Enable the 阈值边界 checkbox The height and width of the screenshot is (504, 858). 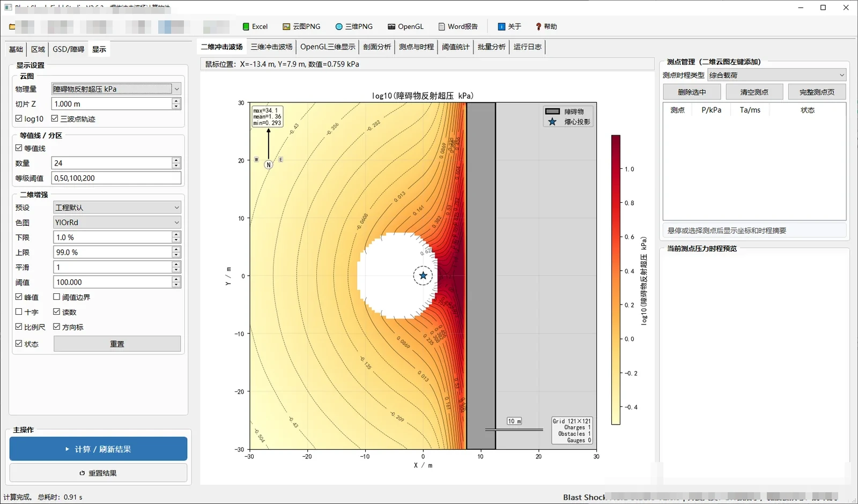(56, 297)
